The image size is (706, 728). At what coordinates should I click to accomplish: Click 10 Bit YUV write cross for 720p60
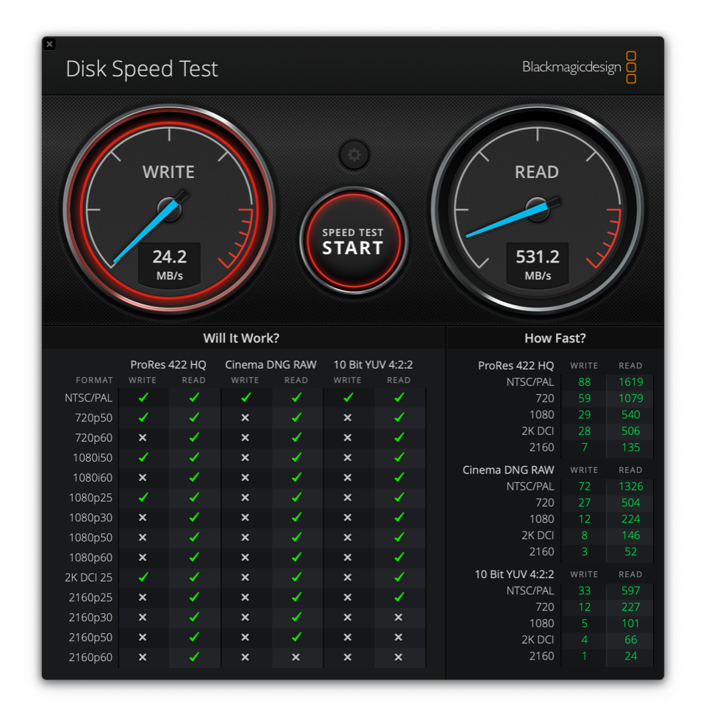(x=347, y=438)
